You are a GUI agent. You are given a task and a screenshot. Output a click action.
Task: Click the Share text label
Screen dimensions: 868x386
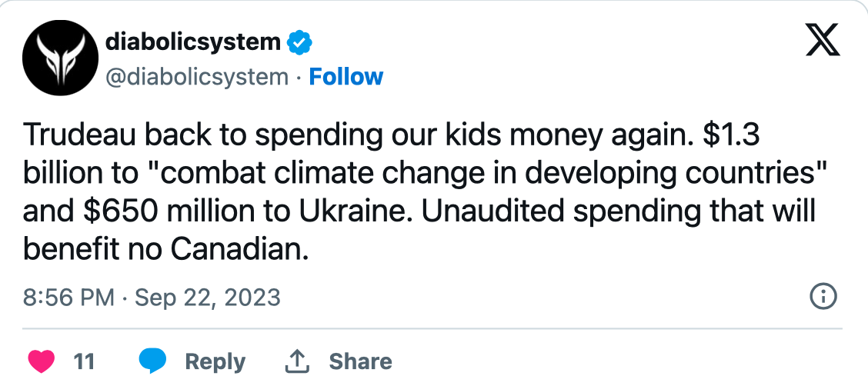tap(360, 361)
